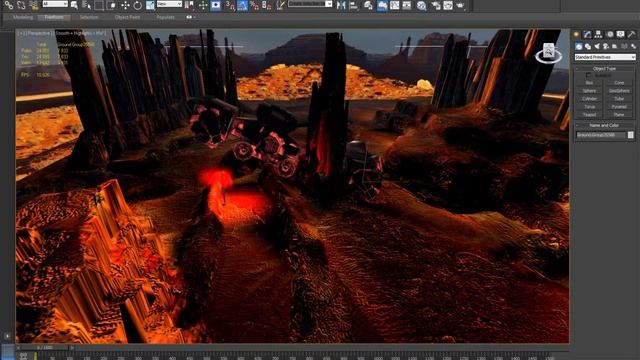Activate the Select and Scale tool
This screenshot has width=640, height=360.
(x=150, y=5)
